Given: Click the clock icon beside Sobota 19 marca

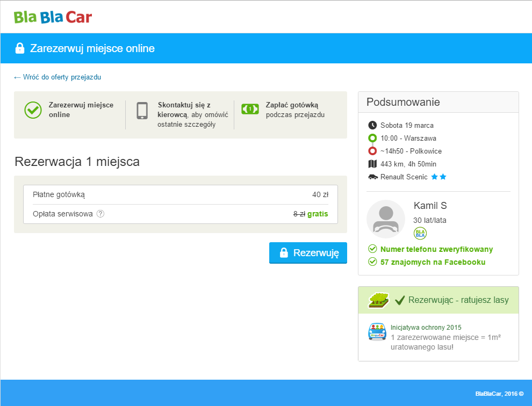Looking at the screenshot, I should point(372,125).
